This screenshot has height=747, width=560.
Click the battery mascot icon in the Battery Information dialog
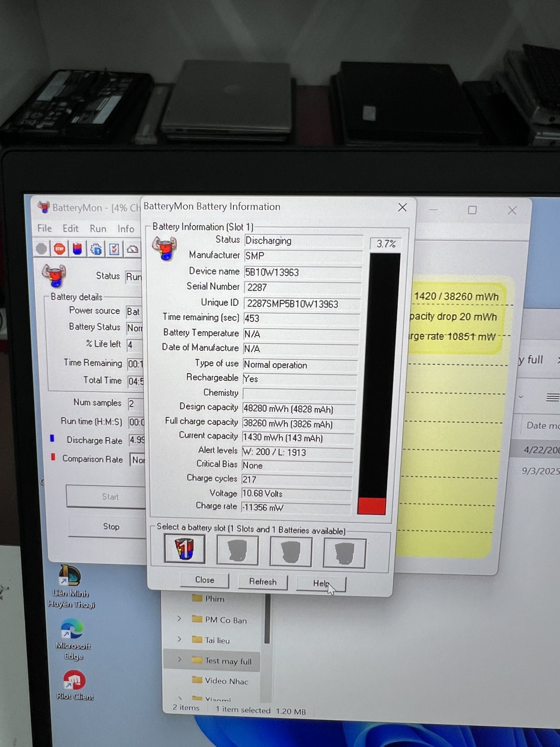click(164, 248)
